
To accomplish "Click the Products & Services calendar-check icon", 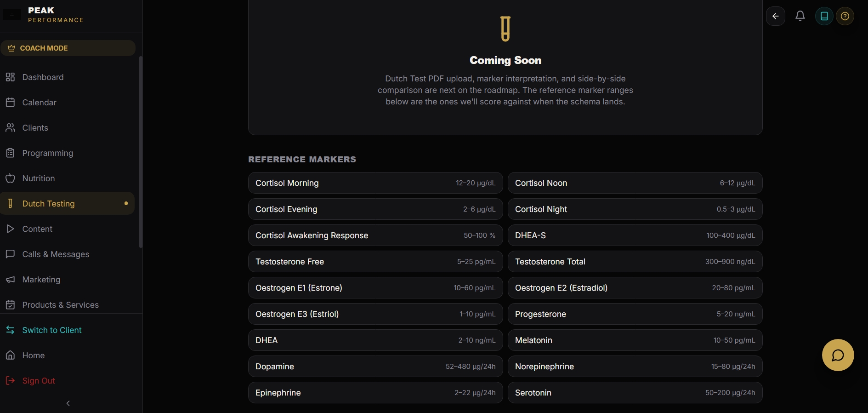I will tap(10, 304).
